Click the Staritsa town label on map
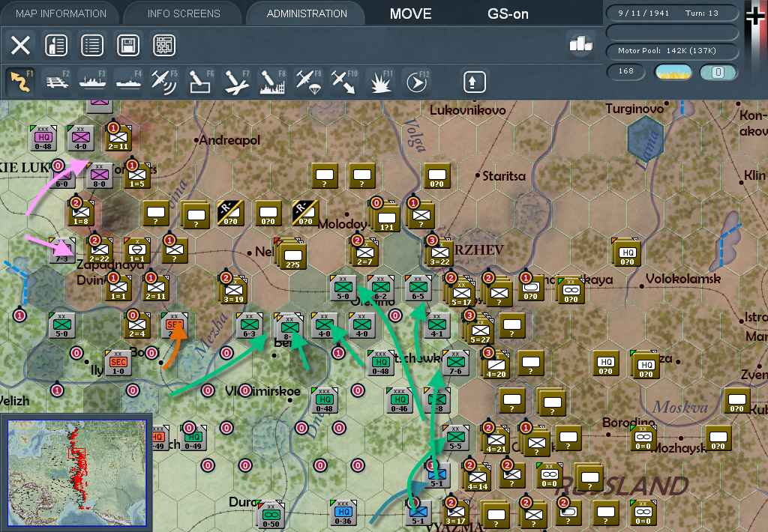The width and height of the screenshot is (768, 532). [x=504, y=176]
